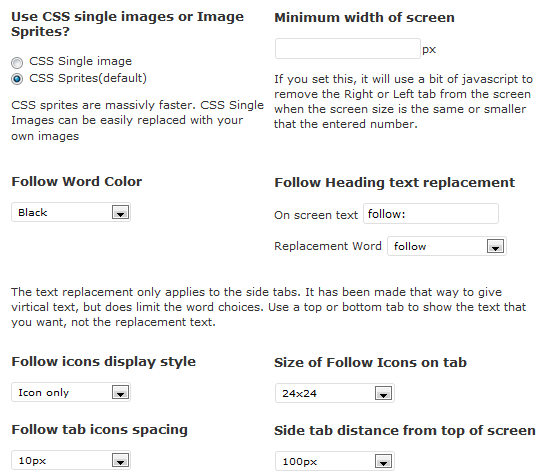
Task: Click the 'CSS Single image' label text
Action: (x=80, y=61)
